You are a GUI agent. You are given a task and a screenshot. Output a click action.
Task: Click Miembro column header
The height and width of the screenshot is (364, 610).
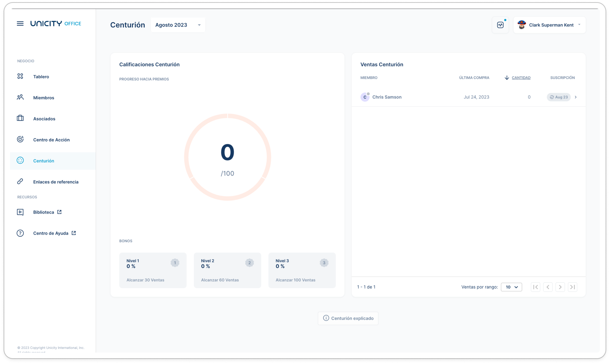point(369,78)
